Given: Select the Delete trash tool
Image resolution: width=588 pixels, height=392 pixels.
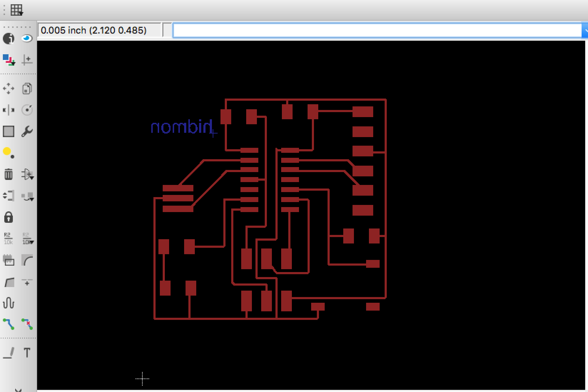Looking at the screenshot, I should click(x=9, y=175).
